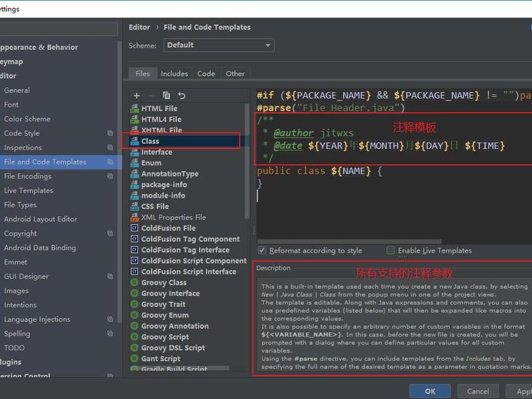This screenshot has height=399, width=532.
Task: Select Emmet settings
Action: click(15, 262)
